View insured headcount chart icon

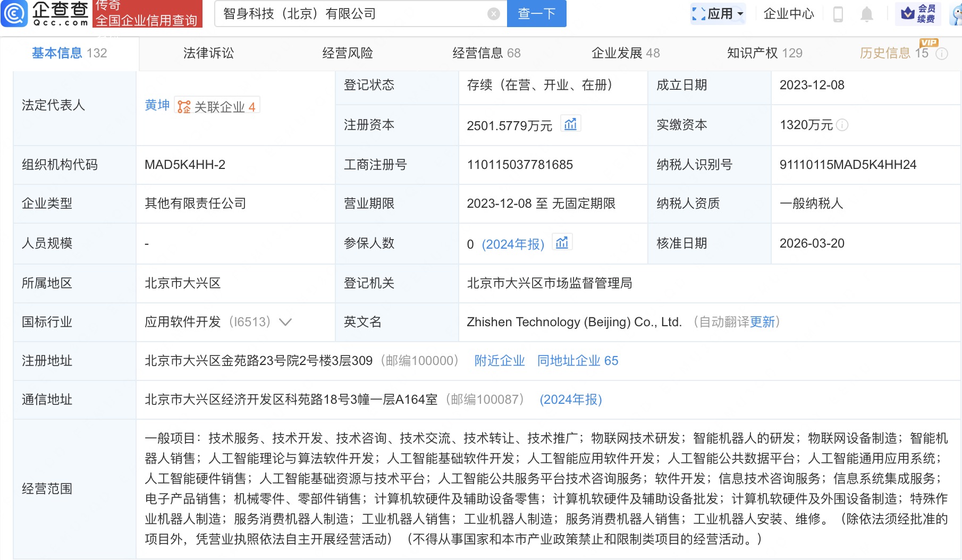pos(562,243)
